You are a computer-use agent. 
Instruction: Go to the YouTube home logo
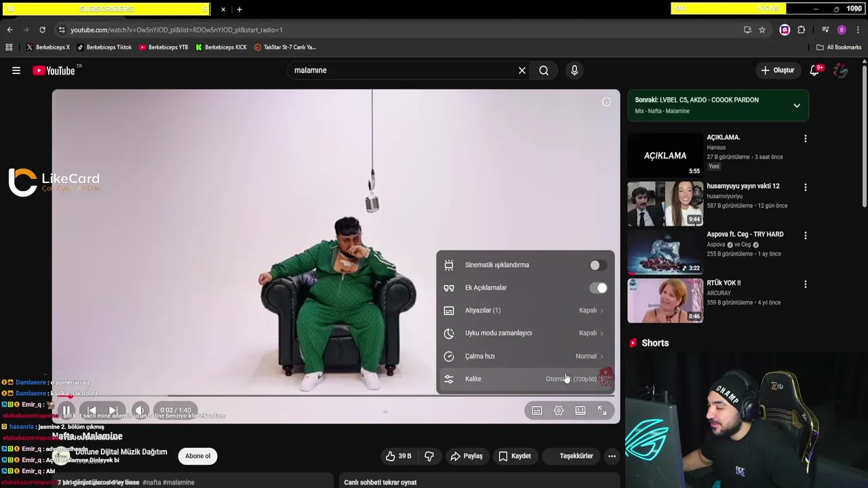coord(54,70)
